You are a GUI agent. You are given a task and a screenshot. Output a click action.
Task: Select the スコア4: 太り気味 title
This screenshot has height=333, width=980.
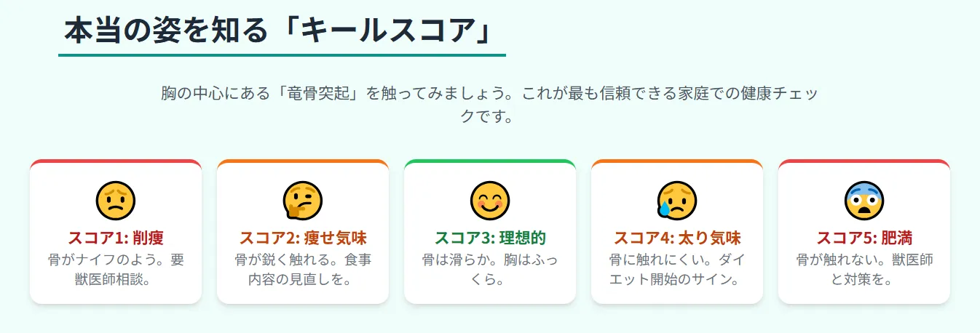(677, 238)
